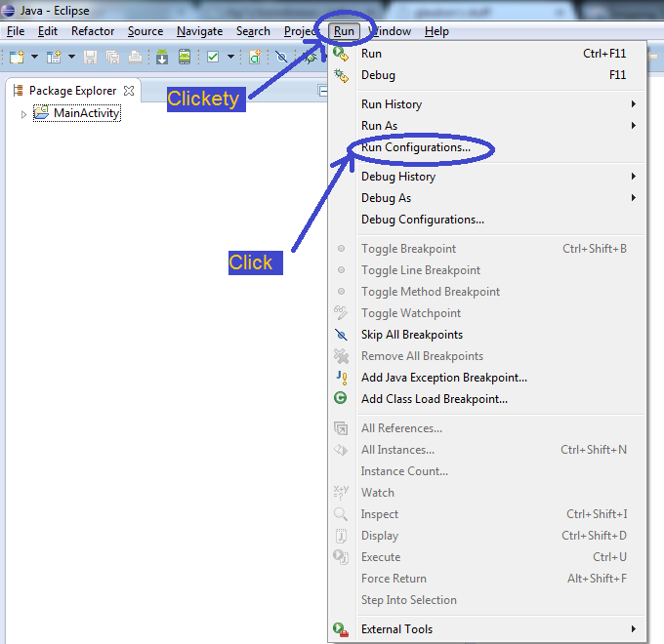This screenshot has height=644, width=664.
Task: Open the Search menu
Action: [x=253, y=31]
